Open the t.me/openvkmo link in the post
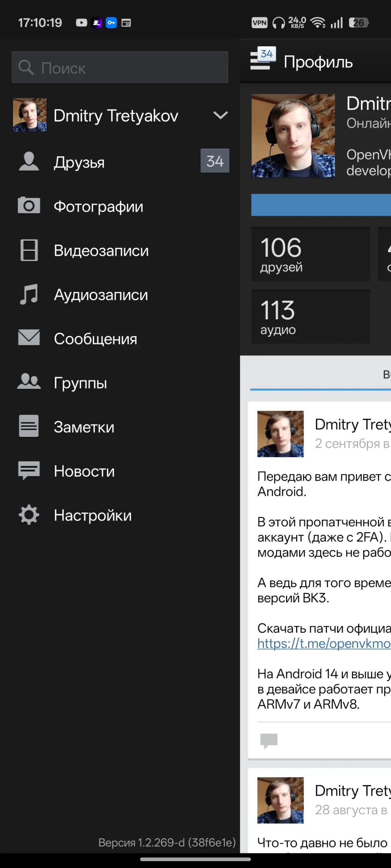Image resolution: width=391 pixels, height=868 pixels. 324,643
